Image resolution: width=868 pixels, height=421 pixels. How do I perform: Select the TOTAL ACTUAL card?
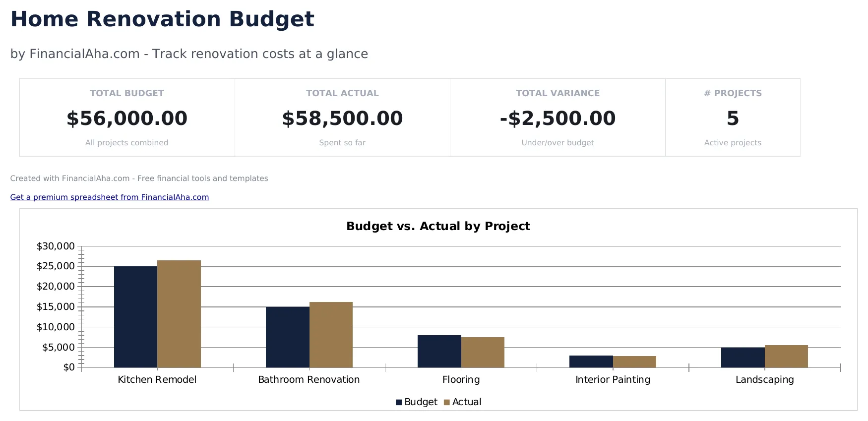click(342, 117)
